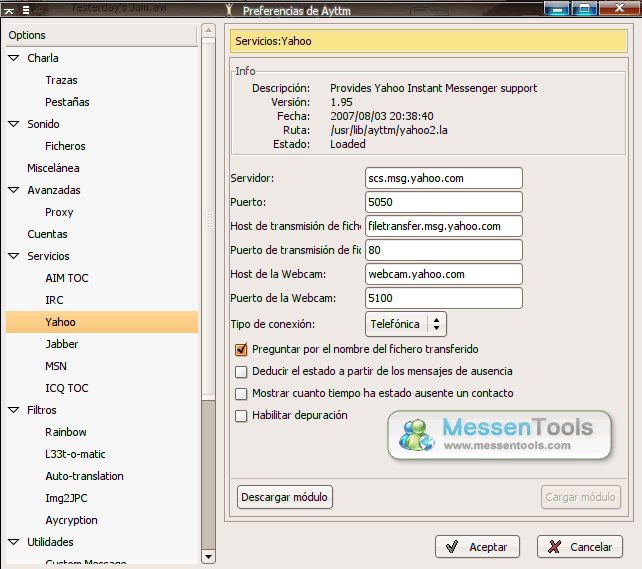Click the Puerto input field with 5050
The width and height of the screenshot is (642, 569).
[443, 202]
